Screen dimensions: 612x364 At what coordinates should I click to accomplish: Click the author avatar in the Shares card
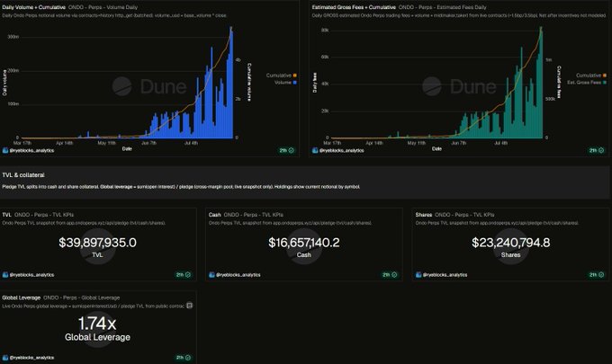point(418,275)
